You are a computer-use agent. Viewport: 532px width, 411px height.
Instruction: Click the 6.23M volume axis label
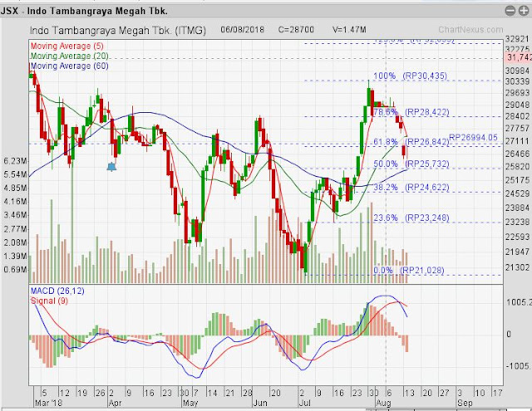click(x=15, y=161)
